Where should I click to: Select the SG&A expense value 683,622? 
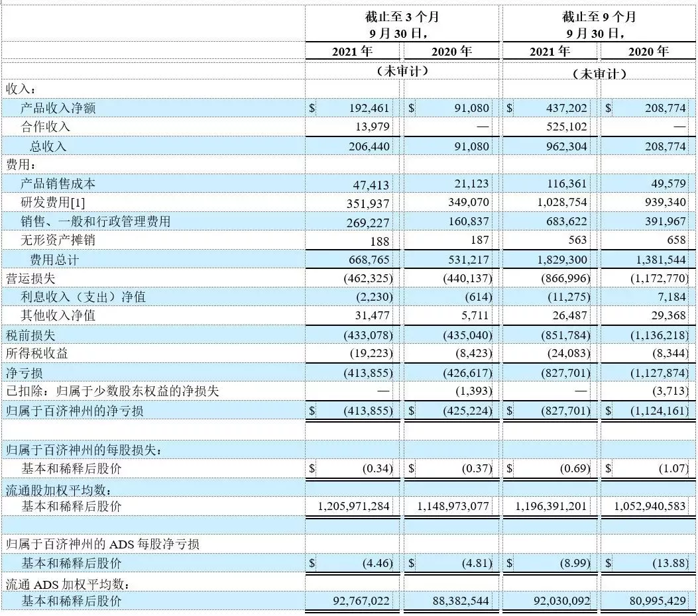[x=567, y=221]
